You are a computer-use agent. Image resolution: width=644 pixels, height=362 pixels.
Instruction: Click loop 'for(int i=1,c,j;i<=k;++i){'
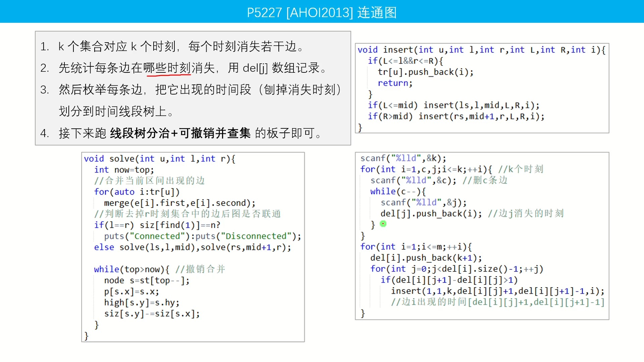(426, 169)
